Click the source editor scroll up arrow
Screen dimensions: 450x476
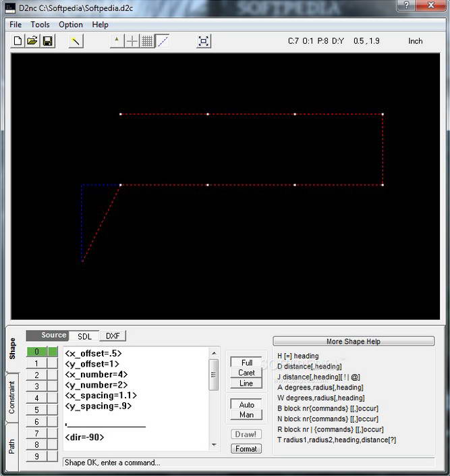tap(214, 353)
